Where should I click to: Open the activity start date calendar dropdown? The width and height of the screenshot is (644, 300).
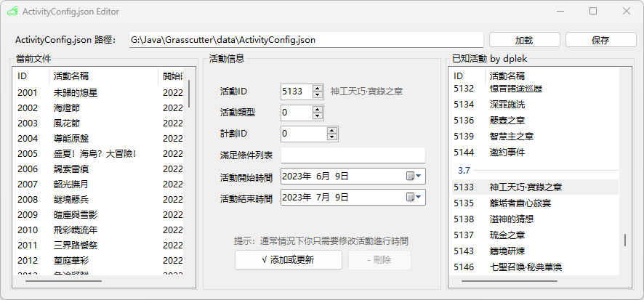pyautogui.click(x=414, y=176)
